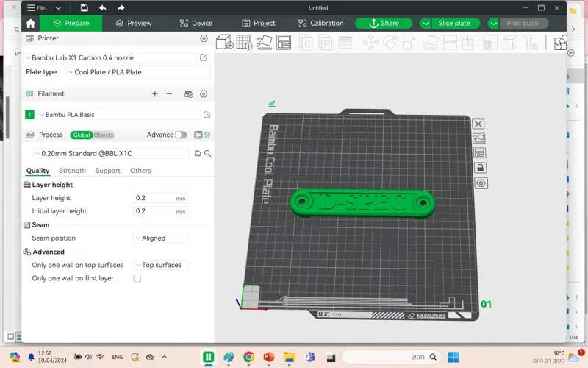The width and height of the screenshot is (588, 368).
Task: Click the plate auto-orient icon on plate sidebar
Action: (x=479, y=138)
